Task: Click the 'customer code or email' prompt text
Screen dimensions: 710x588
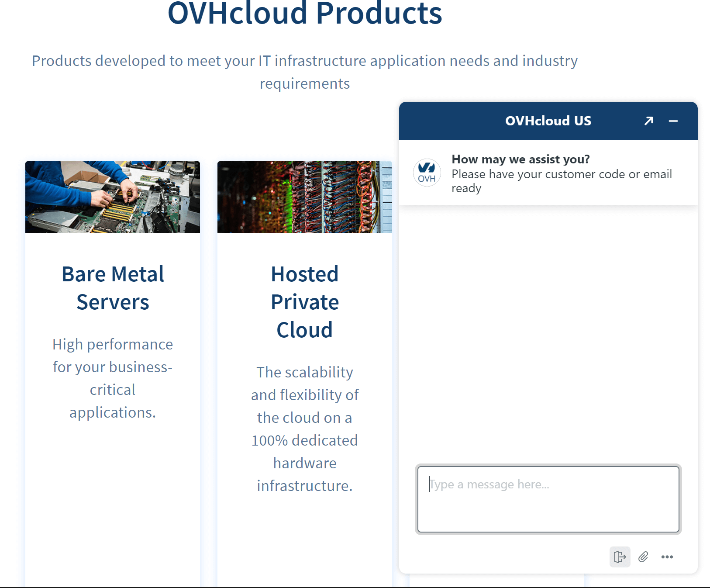Action: click(x=562, y=174)
